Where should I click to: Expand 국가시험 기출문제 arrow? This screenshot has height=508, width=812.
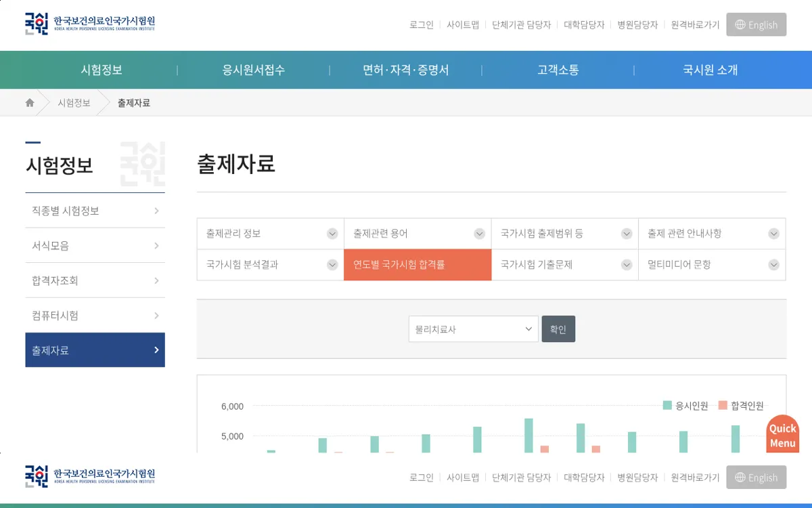627,265
